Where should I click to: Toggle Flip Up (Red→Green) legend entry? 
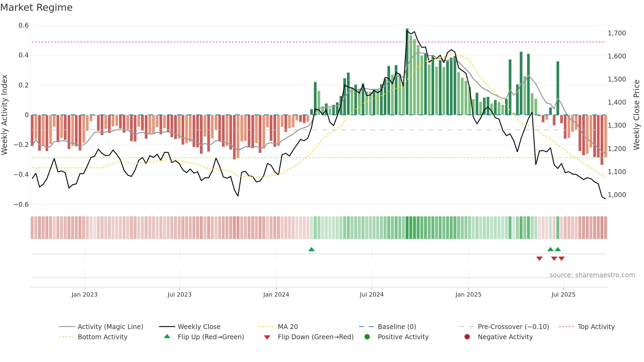coord(204,337)
